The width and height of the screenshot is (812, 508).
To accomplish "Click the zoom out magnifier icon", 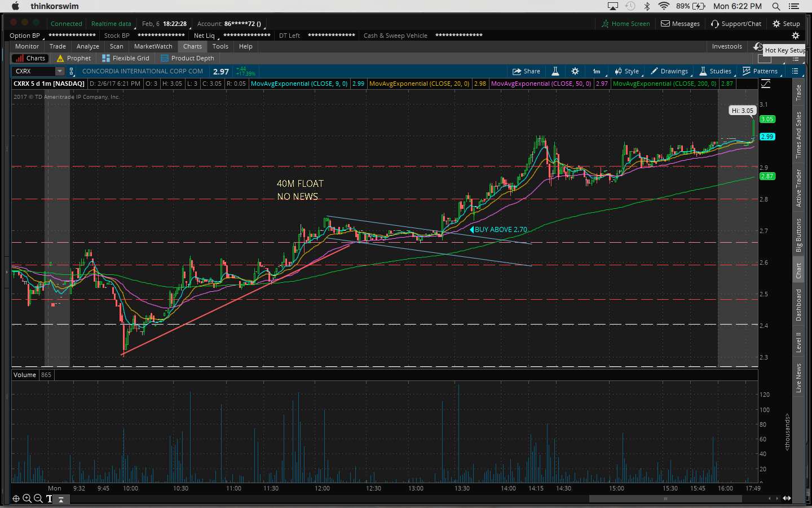I will click(x=38, y=498).
